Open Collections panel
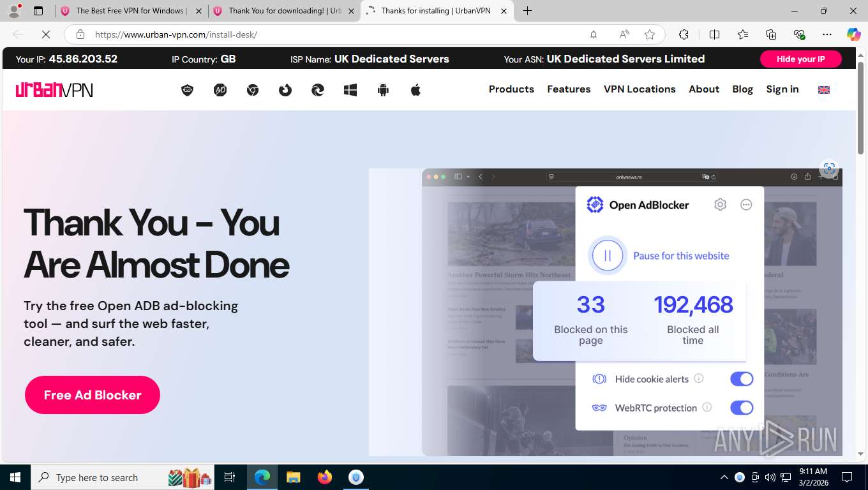This screenshot has height=490, width=868. [x=771, y=34]
